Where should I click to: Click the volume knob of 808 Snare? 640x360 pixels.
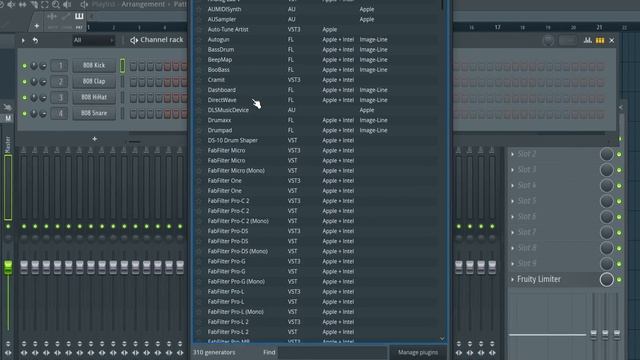pyautogui.click(x=43, y=113)
